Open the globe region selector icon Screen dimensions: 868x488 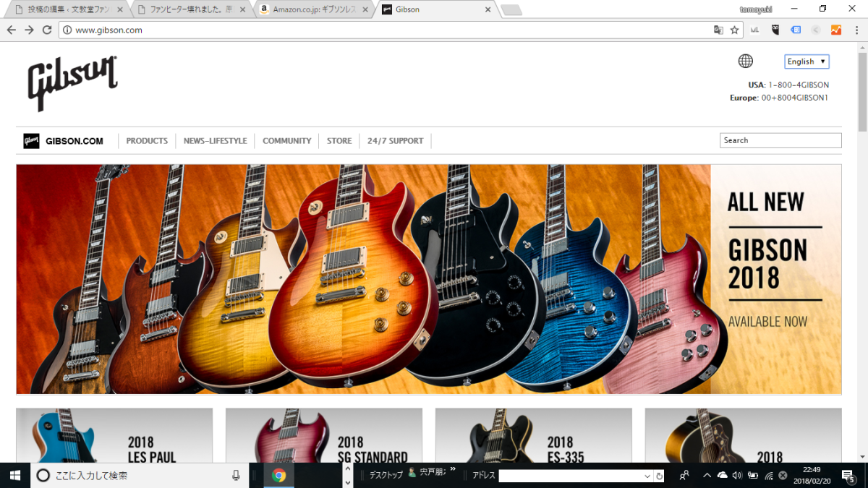[745, 61]
